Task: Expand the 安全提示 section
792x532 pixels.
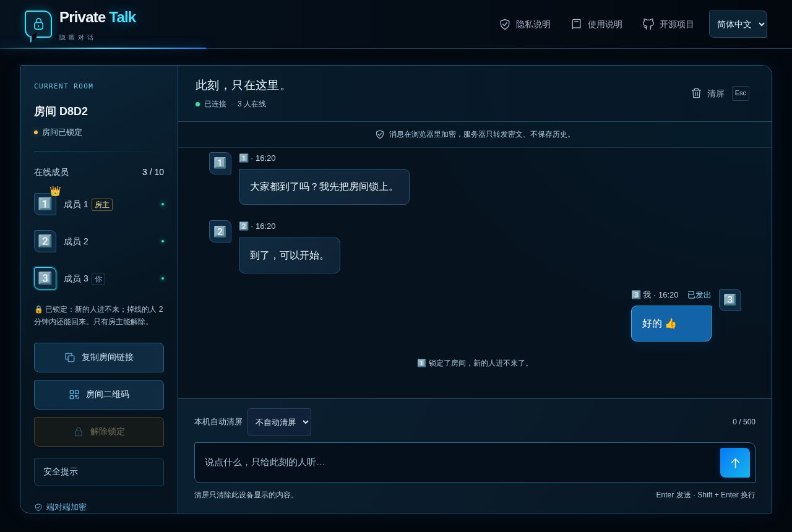Action: point(99,472)
